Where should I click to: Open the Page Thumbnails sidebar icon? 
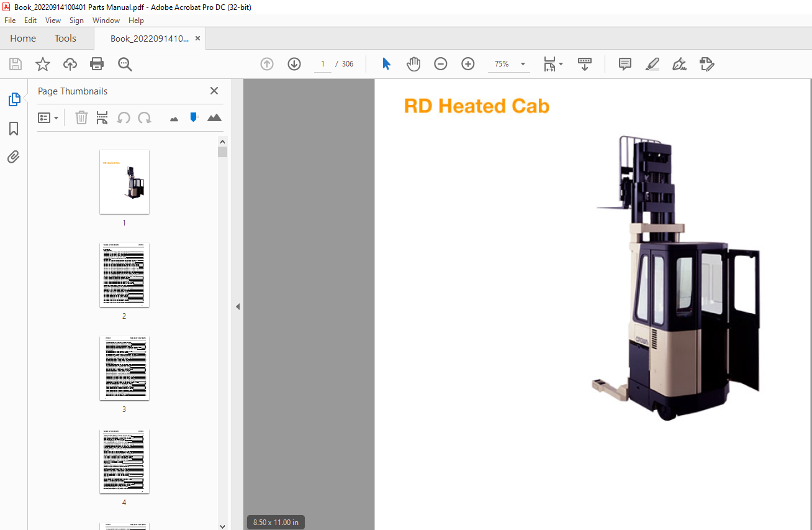[x=14, y=99]
